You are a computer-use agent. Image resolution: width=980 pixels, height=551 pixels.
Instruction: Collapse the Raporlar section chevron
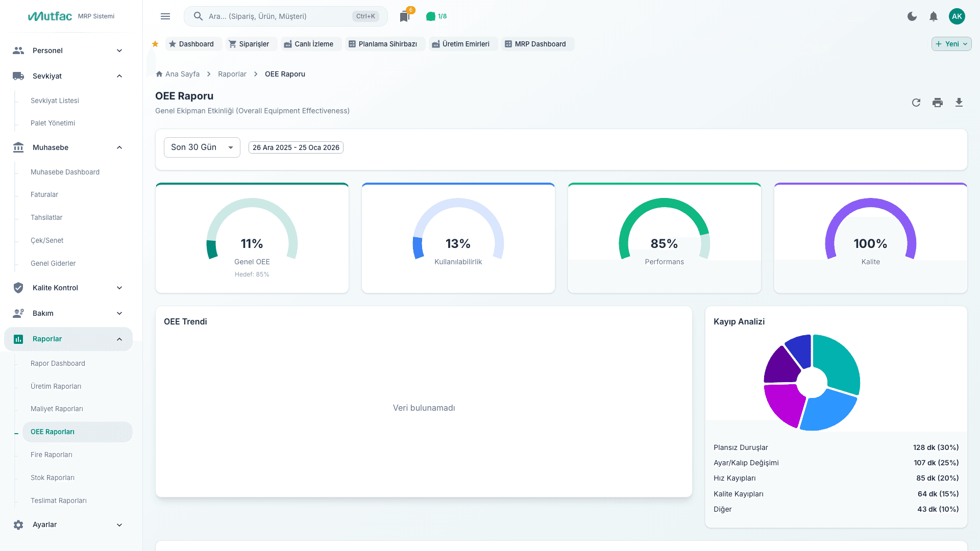point(119,339)
